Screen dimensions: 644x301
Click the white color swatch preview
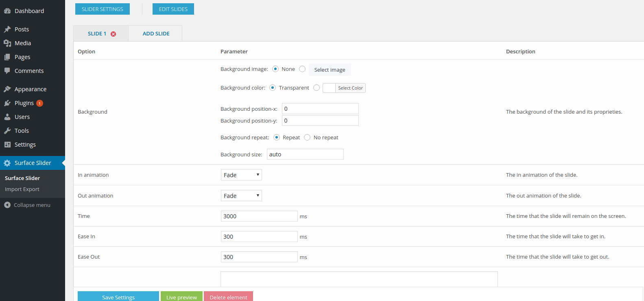[329, 88]
